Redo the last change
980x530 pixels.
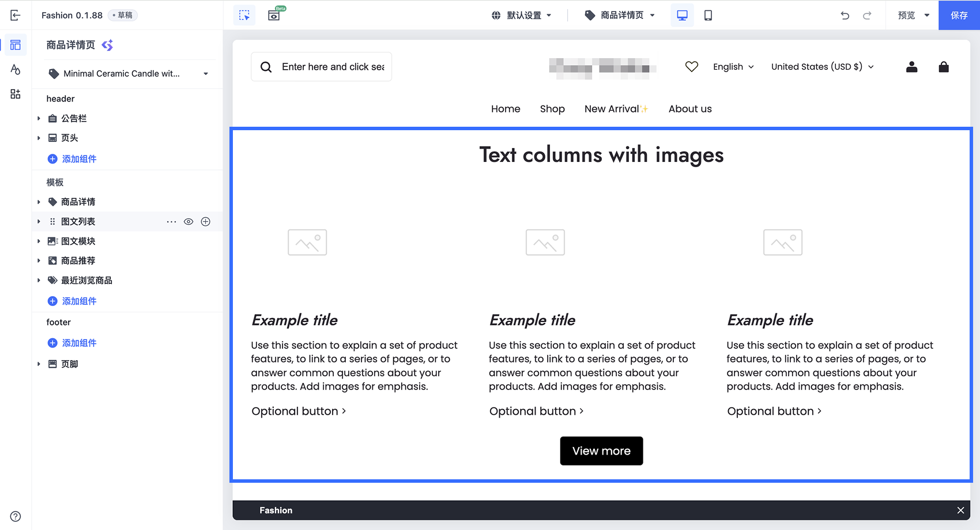867,16
